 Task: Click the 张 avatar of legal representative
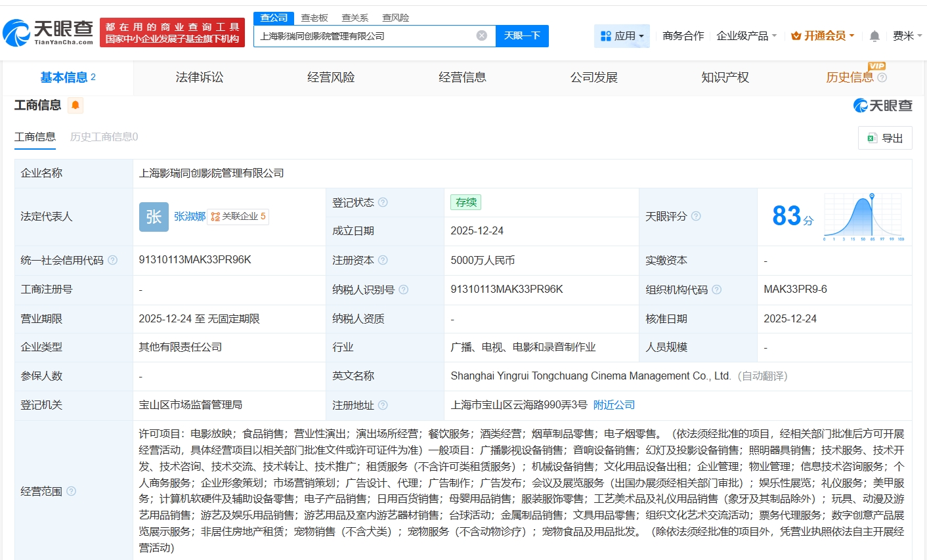tap(154, 217)
